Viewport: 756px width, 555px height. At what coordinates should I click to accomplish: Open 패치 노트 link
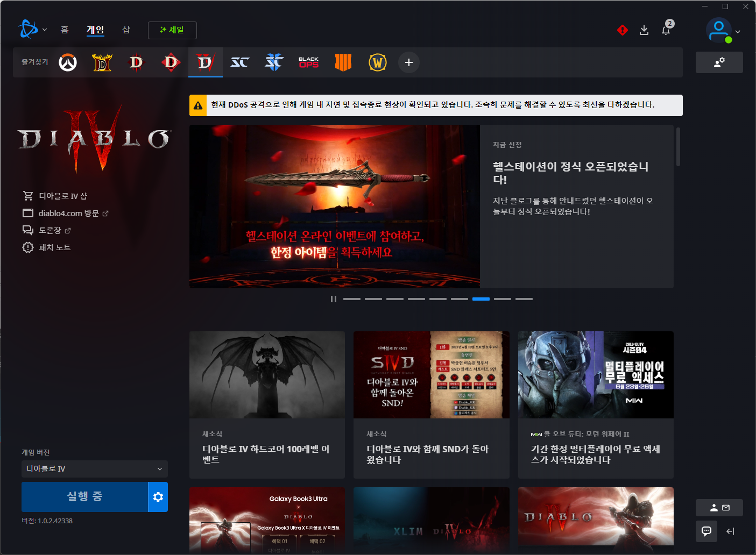(x=47, y=247)
